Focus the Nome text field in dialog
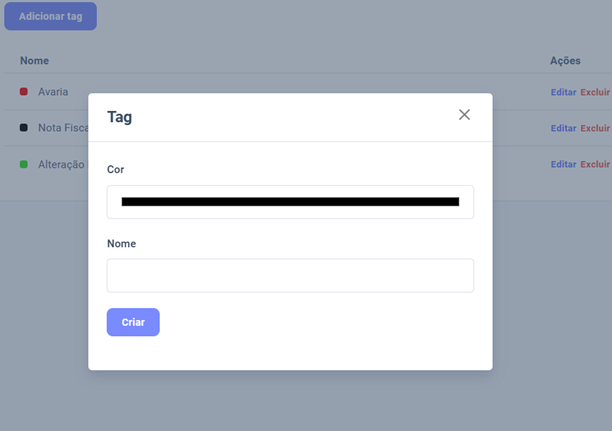The image size is (612, 431). [x=290, y=275]
